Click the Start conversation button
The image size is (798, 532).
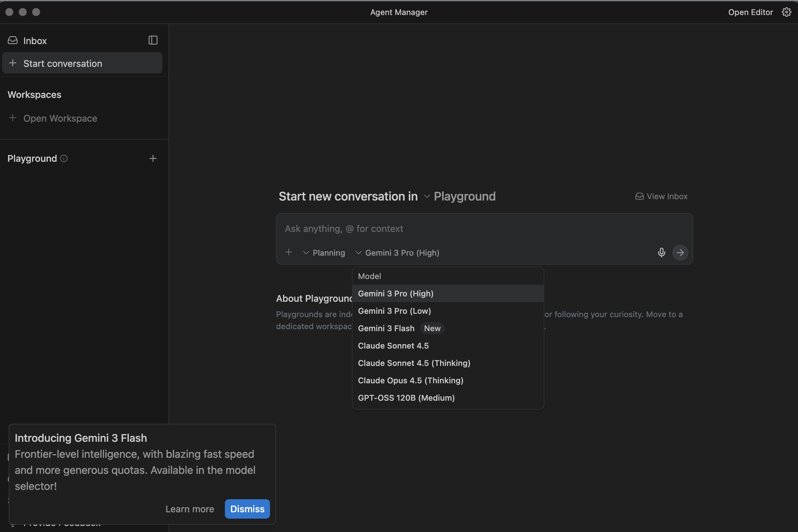click(x=82, y=63)
